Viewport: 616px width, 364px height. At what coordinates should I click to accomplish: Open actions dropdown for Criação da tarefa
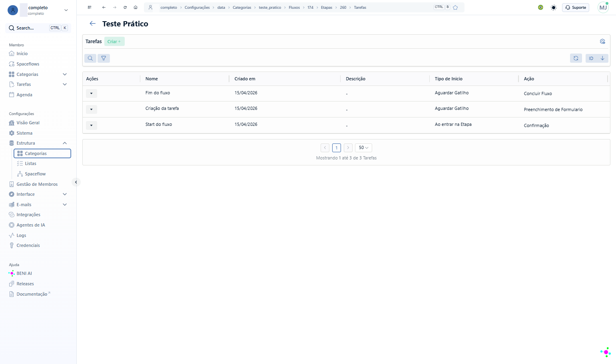click(92, 109)
